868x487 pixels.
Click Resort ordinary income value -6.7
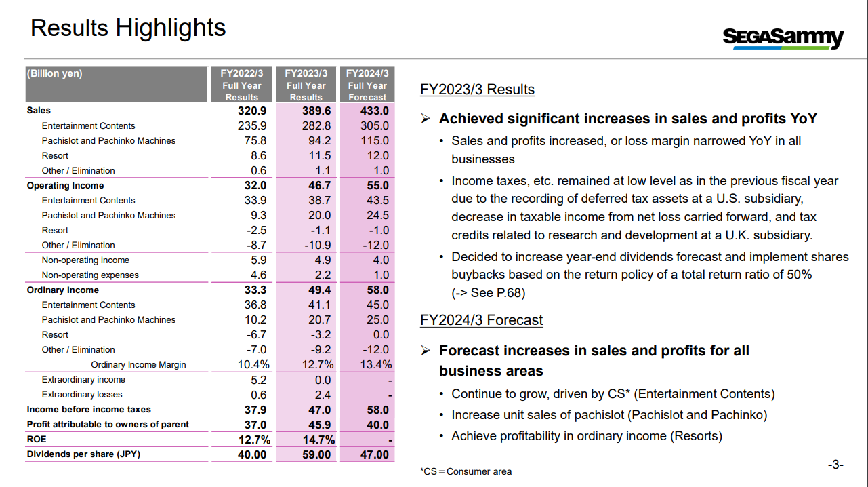(x=257, y=334)
